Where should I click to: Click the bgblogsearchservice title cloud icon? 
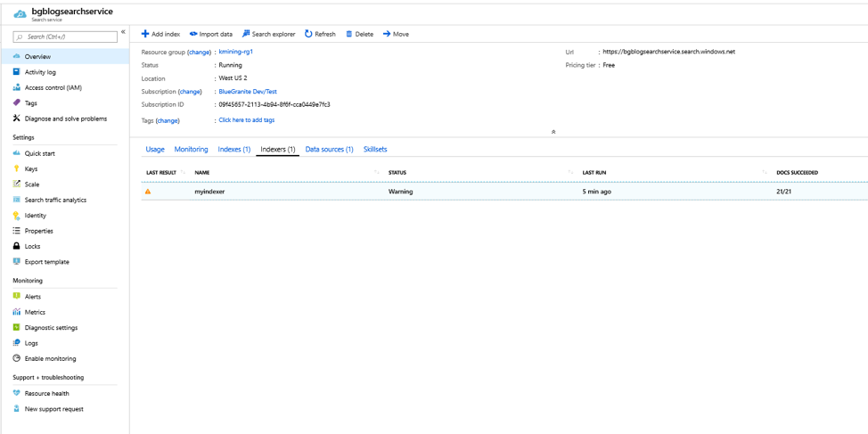tap(20, 14)
